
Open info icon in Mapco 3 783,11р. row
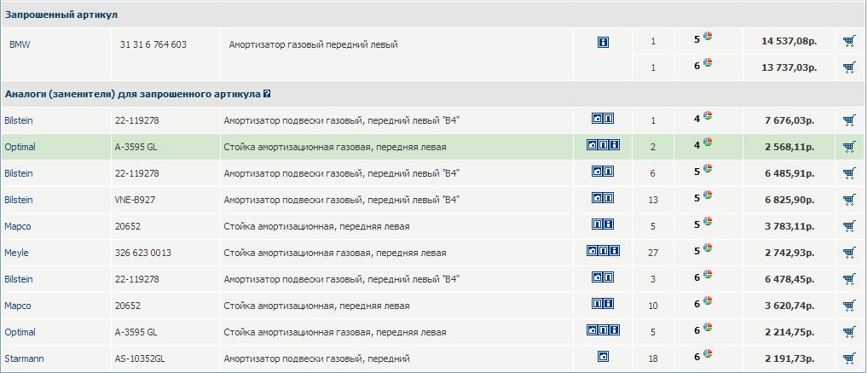[609, 224]
